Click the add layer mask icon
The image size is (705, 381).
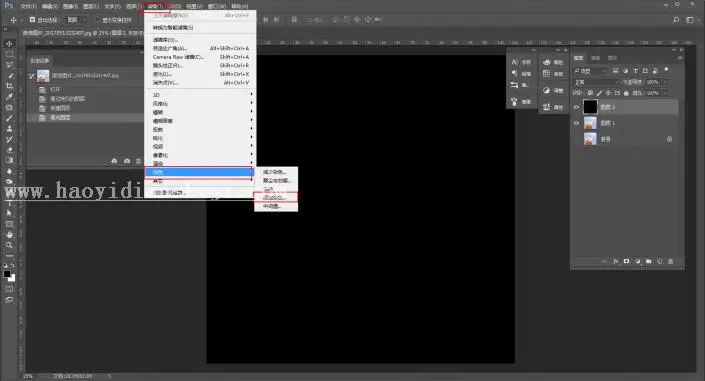tap(626, 261)
